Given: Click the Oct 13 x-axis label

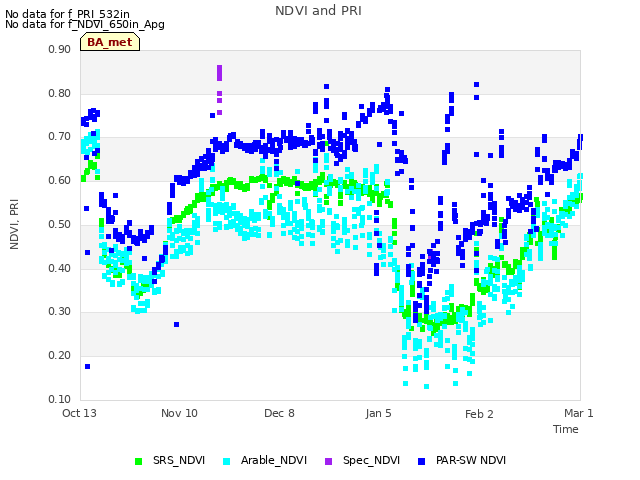Looking at the screenshot, I should click(x=79, y=413).
